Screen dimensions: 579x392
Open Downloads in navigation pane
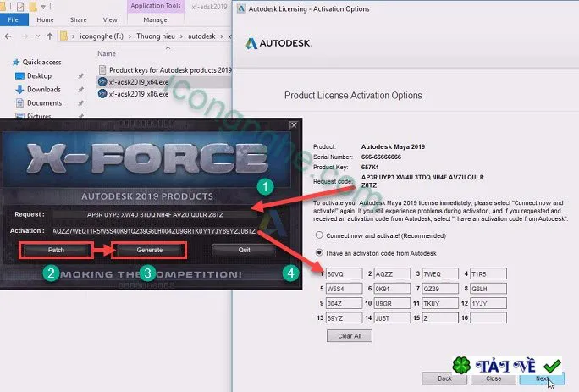tap(43, 90)
